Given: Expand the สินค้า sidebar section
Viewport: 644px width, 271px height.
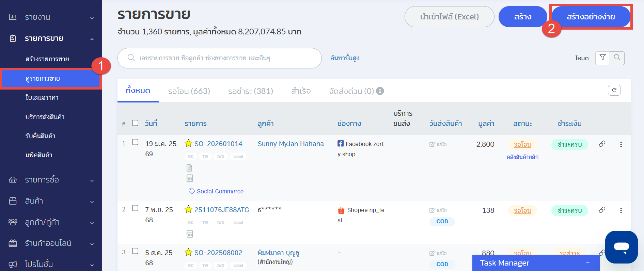Looking at the screenshot, I should click(x=51, y=201).
